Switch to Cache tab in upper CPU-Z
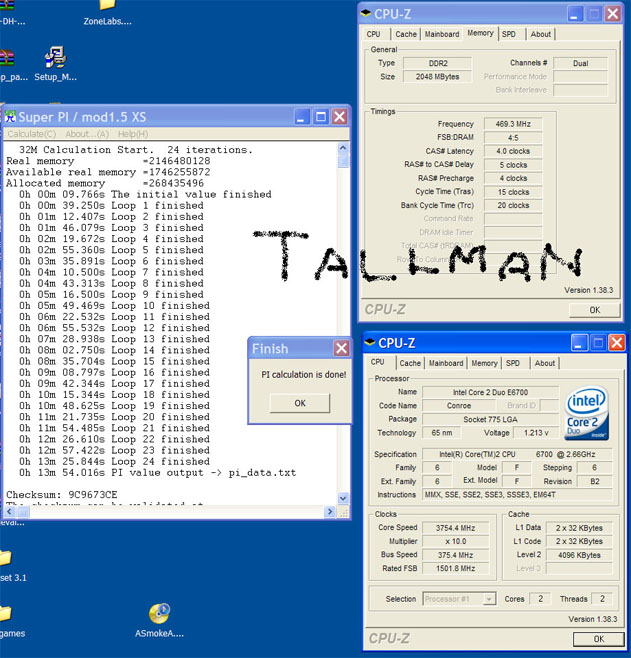 pos(406,34)
